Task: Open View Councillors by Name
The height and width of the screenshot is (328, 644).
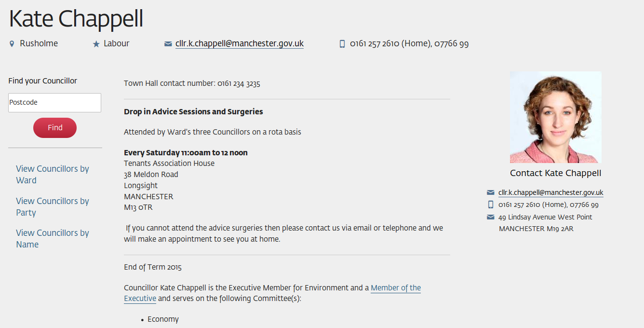Action: tap(53, 238)
